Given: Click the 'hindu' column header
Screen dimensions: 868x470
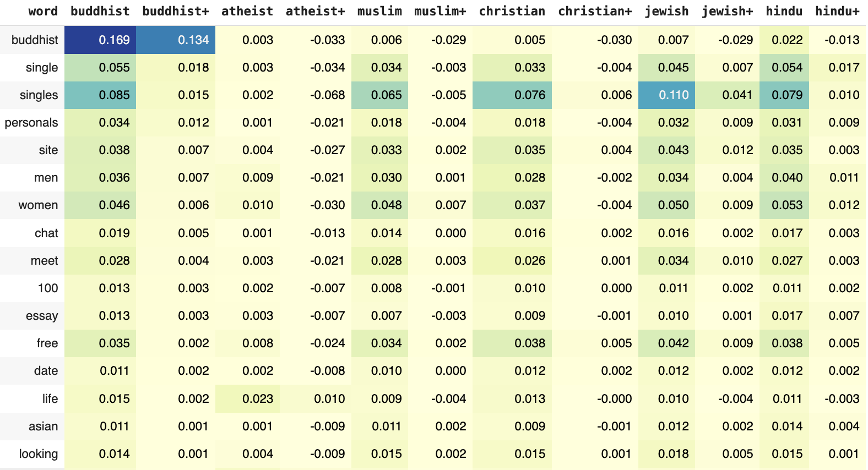Looking at the screenshot, I should pyautogui.click(x=784, y=11).
